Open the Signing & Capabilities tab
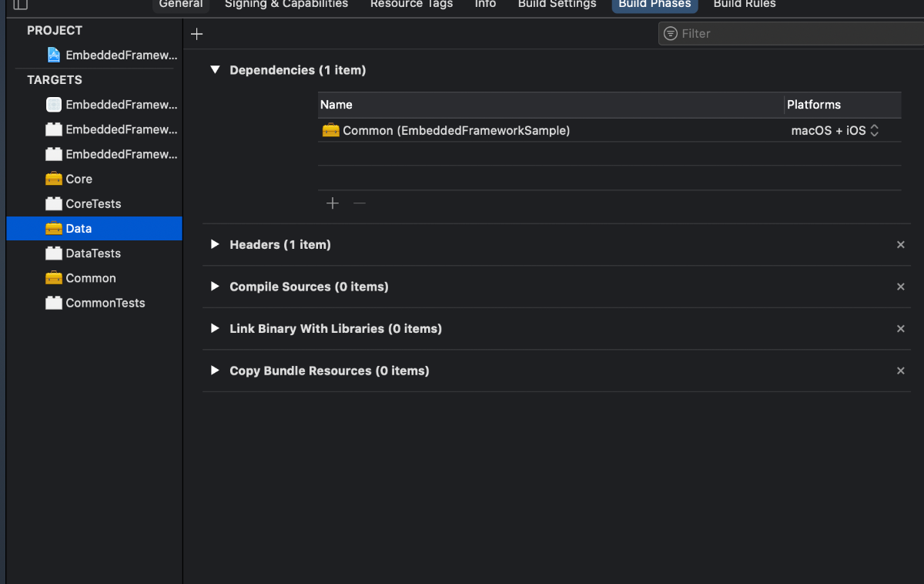Viewport: 924px width, 584px height. coord(286,5)
